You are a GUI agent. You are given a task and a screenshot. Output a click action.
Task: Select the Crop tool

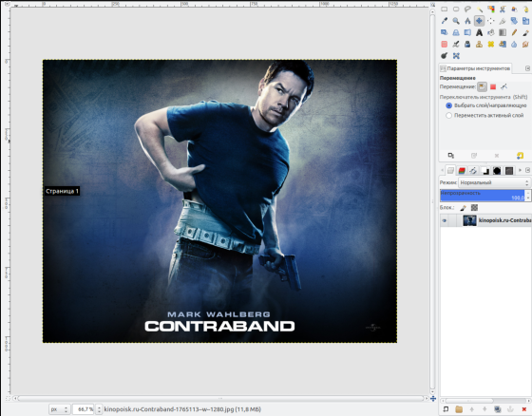coord(503,21)
